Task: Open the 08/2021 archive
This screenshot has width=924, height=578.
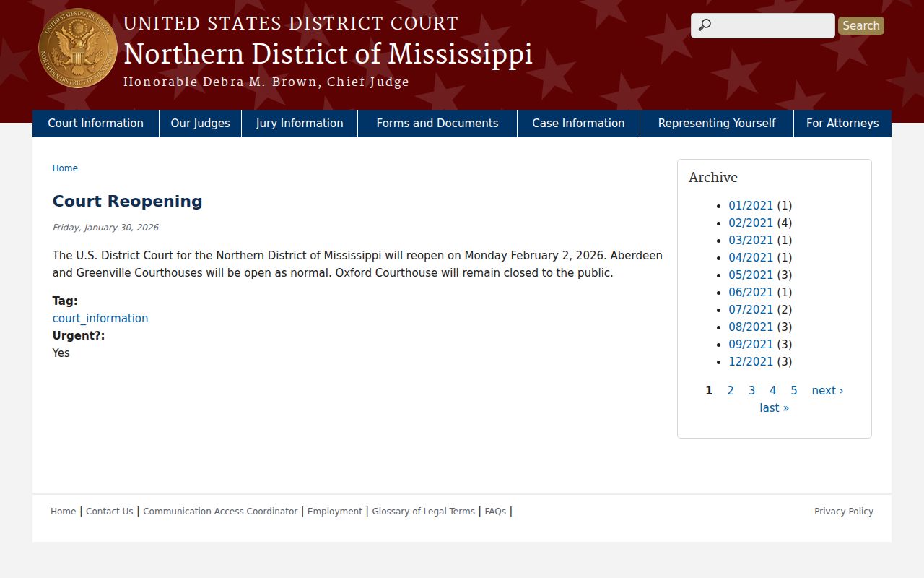Action: point(751,327)
